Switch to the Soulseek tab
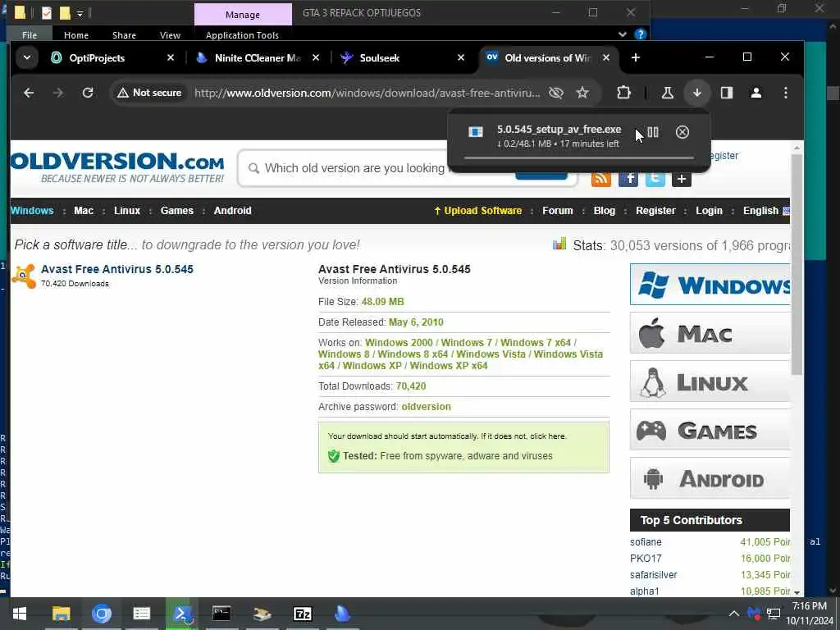 [x=379, y=58]
